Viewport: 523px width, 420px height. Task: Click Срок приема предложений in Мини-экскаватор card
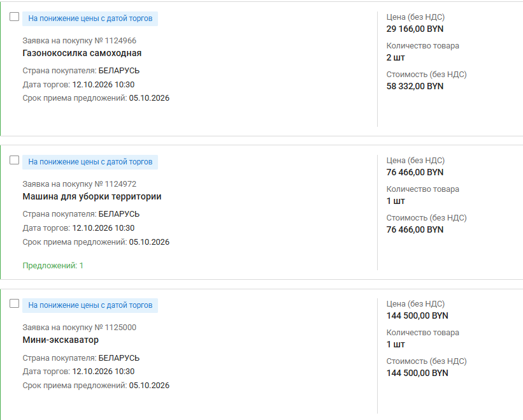click(x=96, y=386)
